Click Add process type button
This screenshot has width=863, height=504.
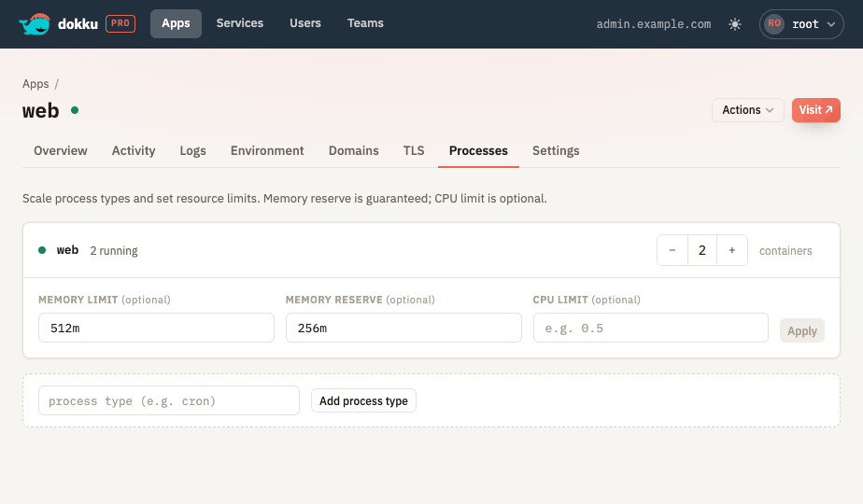pyautogui.click(x=363, y=400)
